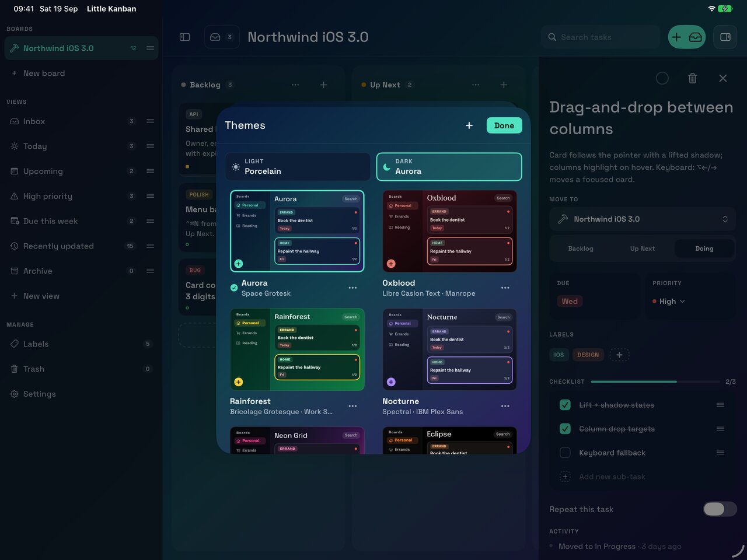Reorder handle for Keyboard fallback sub-task
The image size is (747, 560).
tap(720, 453)
